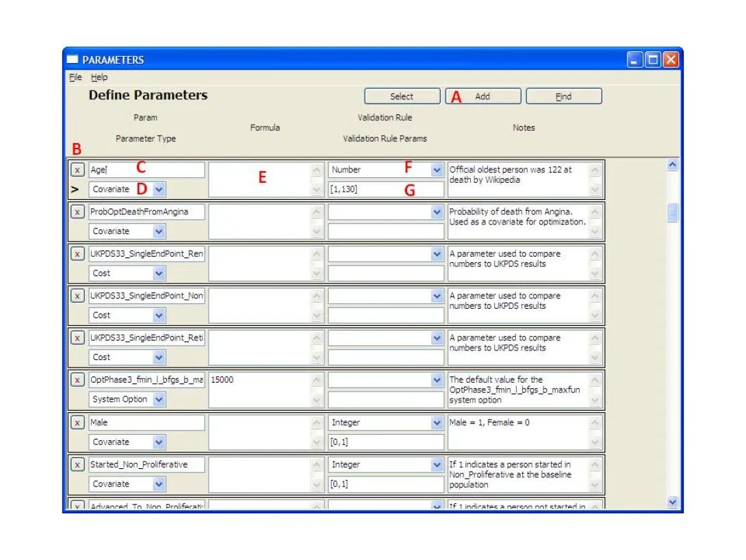The image size is (746, 560).
Task: Remove UKPDS33_SingleEndPoint_Reti row via x button
Action: 77,338
